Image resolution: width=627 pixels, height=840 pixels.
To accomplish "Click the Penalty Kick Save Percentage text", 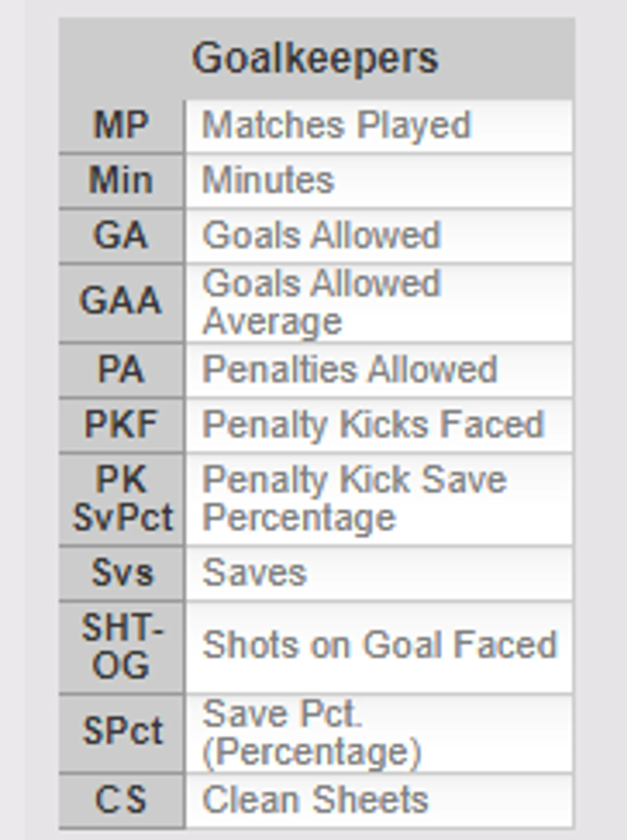I will pyautogui.click(x=354, y=499).
